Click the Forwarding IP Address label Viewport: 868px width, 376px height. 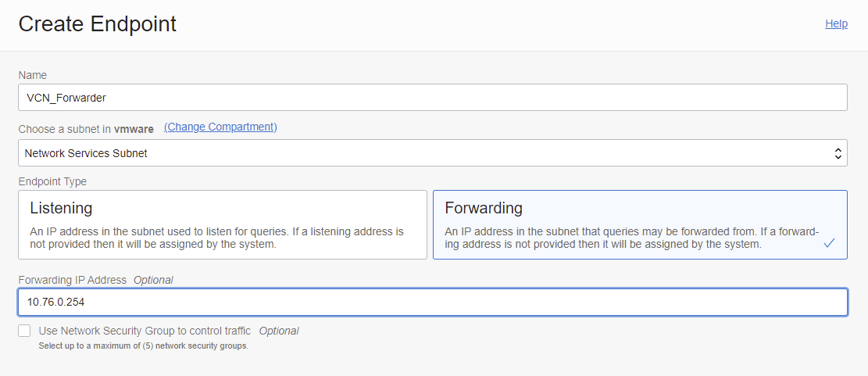[73, 280]
